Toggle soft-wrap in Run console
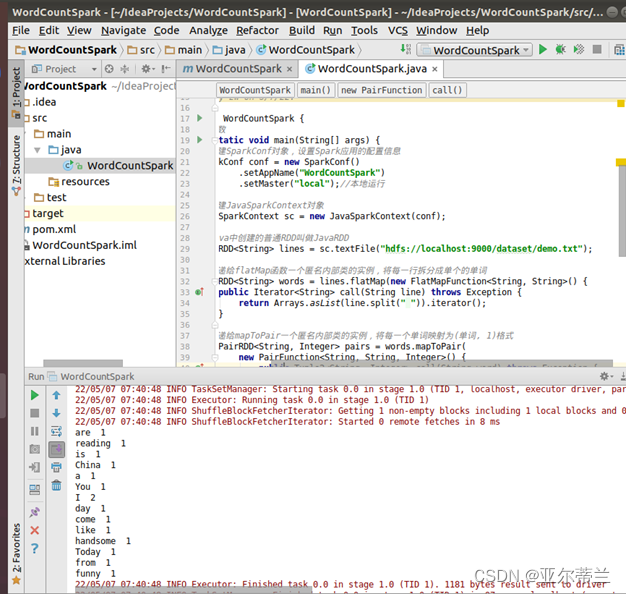The width and height of the screenshot is (626, 594). click(x=56, y=431)
